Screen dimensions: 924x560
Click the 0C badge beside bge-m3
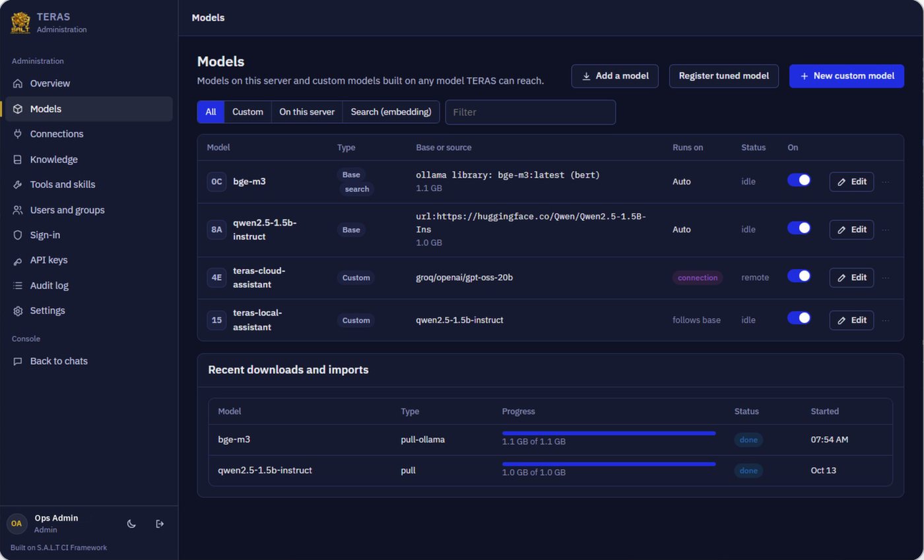(x=216, y=181)
